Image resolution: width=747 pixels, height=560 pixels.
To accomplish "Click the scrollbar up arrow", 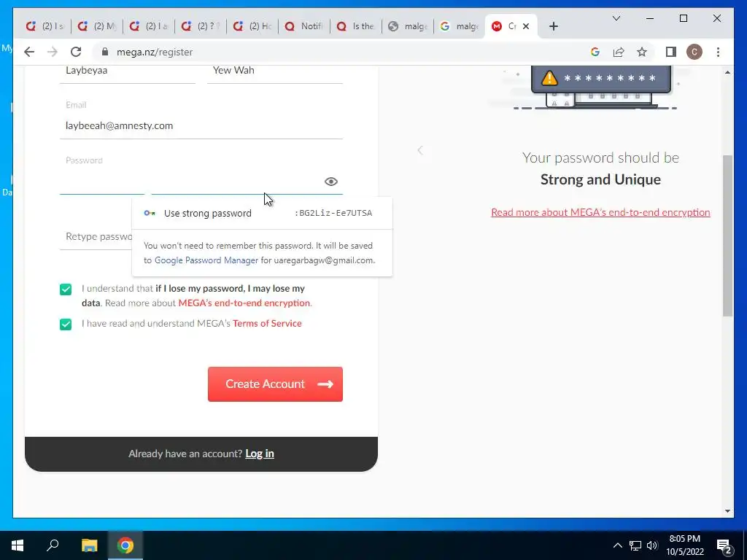I will tap(727, 72).
